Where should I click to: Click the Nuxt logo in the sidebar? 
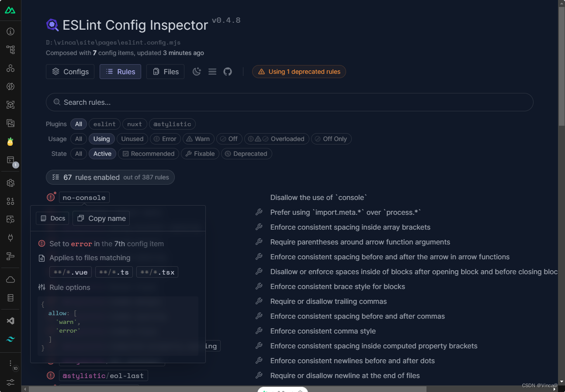10,10
